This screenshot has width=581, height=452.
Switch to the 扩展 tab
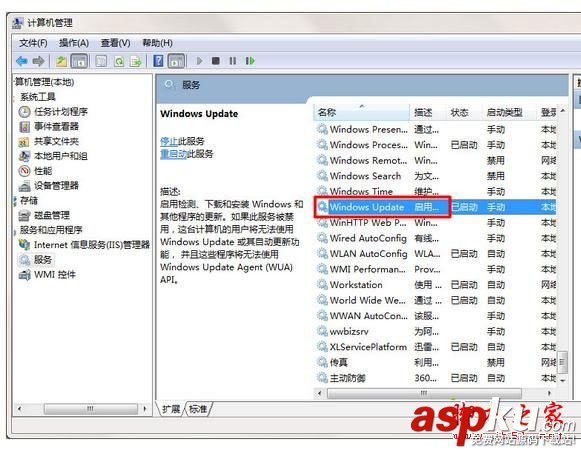171,409
